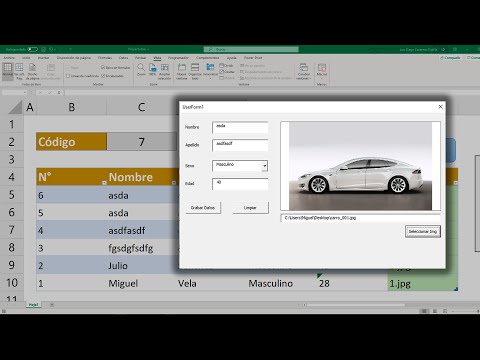The height and width of the screenshot is (360, 480).
Task: Click the 1.jpg cell
Action: [422, 283]
